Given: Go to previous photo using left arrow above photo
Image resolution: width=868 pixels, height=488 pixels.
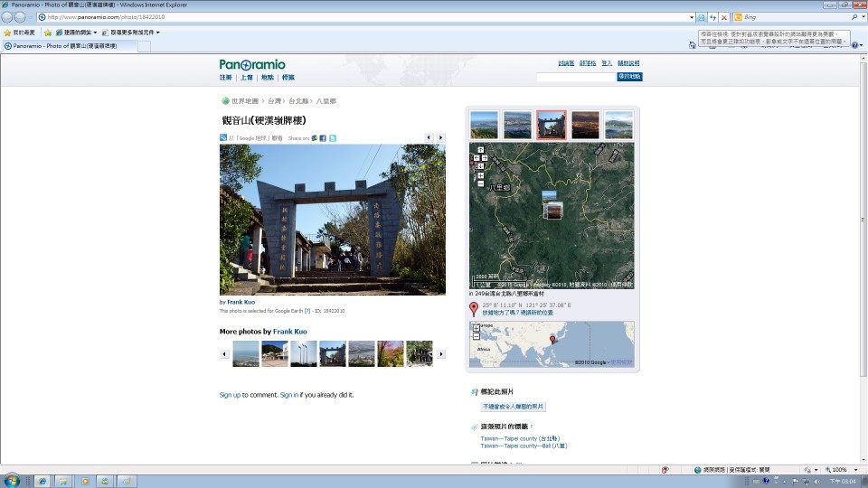Looking at the screenshot, I should click(x=429, y=137).
